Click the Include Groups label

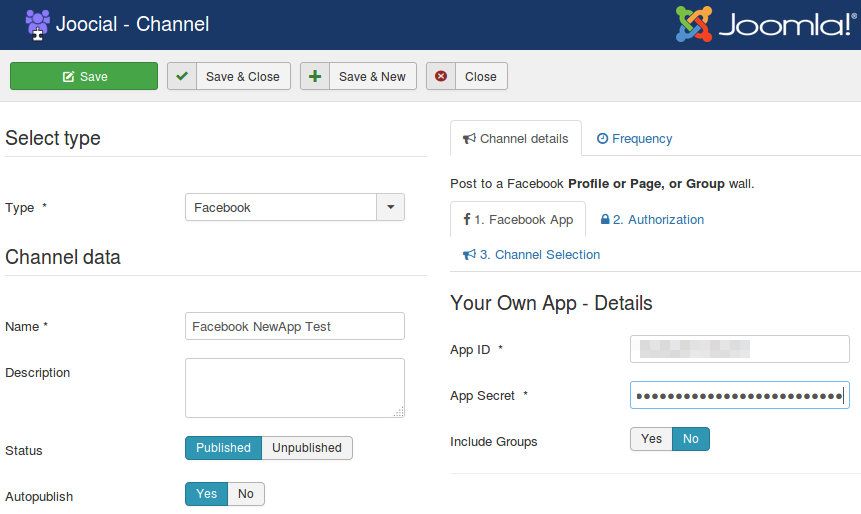pyautogui.click(x=494, y=442)
